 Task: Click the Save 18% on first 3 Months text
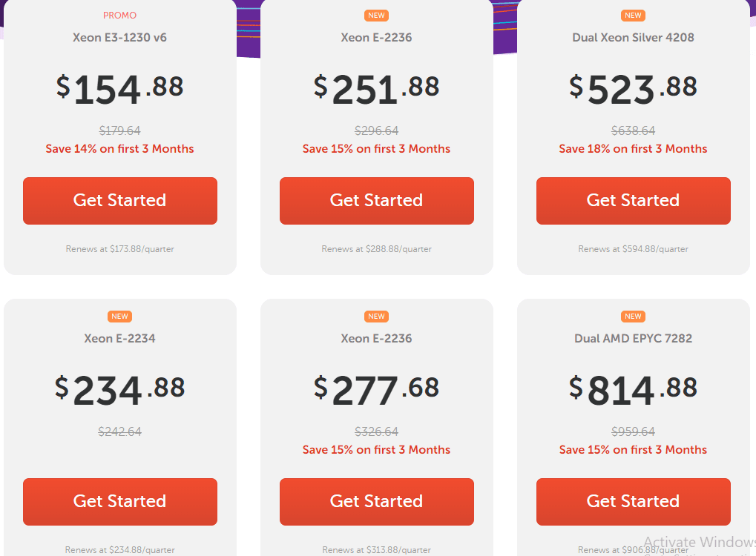pyautogui.click(x=633, y=149)
